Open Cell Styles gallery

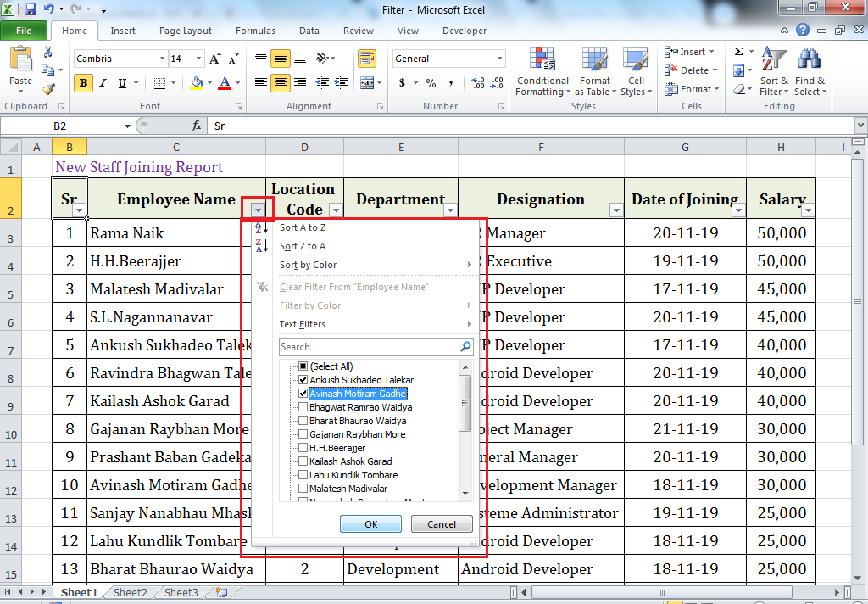[636, 72]
